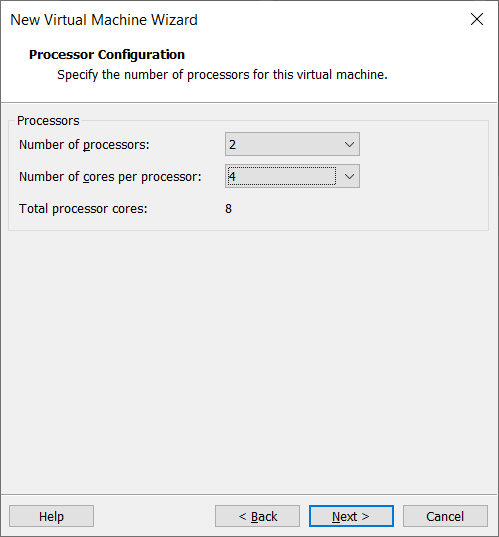The height and width of the screenshot is (537, 499).
Task: Click empty footer space between Help and Back
Action: tap(154, 516)
